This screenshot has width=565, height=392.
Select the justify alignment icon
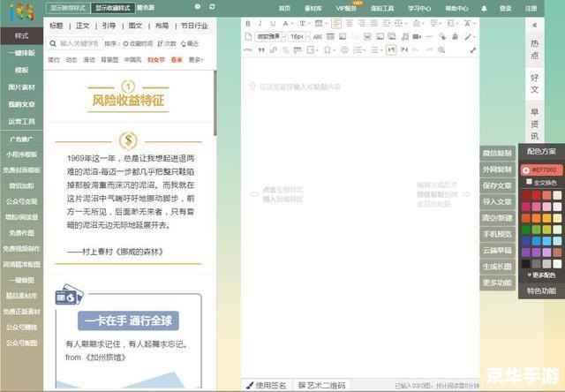374,24
